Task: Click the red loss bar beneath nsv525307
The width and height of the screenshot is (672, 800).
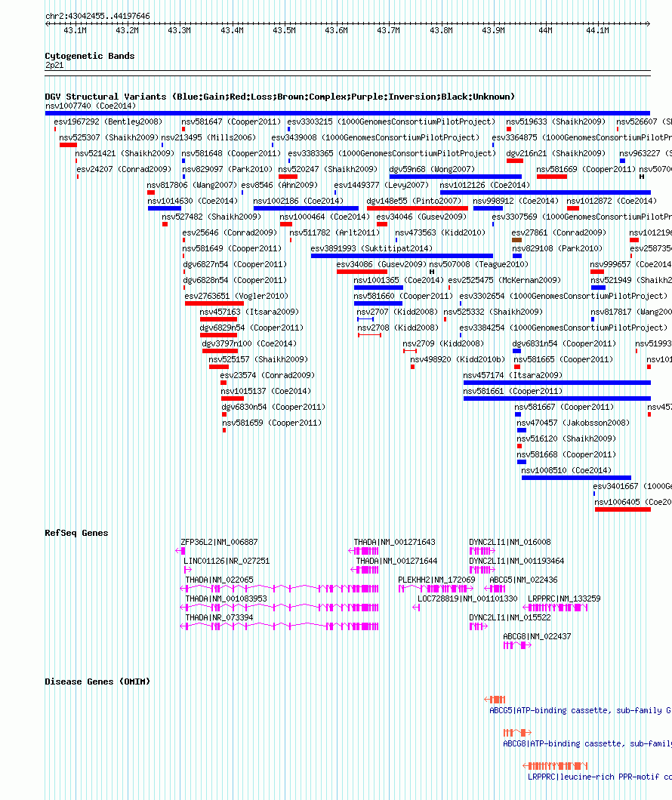Action: tap(69, 146)
